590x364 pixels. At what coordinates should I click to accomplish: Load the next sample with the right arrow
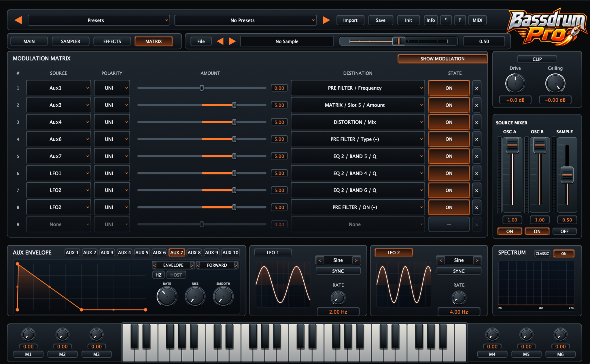point(232,41)
